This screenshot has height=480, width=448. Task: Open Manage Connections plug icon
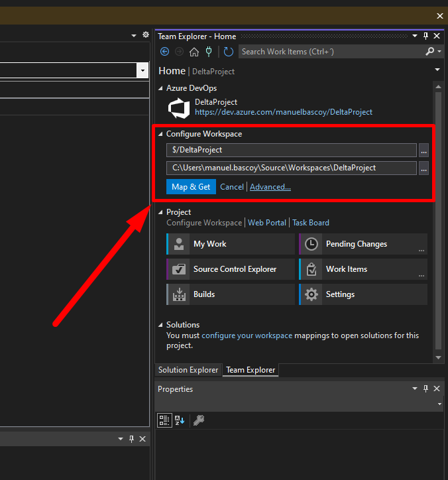click(209, 52)
